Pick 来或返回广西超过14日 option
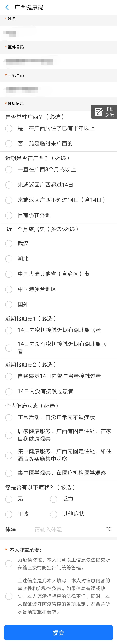The image size is (117, 644). click(9, 185)
